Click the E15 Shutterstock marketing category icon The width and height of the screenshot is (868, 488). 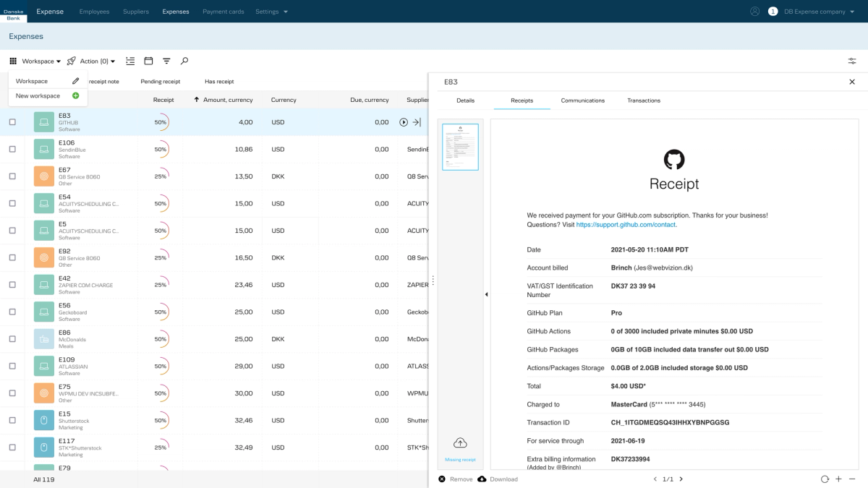(x=44, y=421)
